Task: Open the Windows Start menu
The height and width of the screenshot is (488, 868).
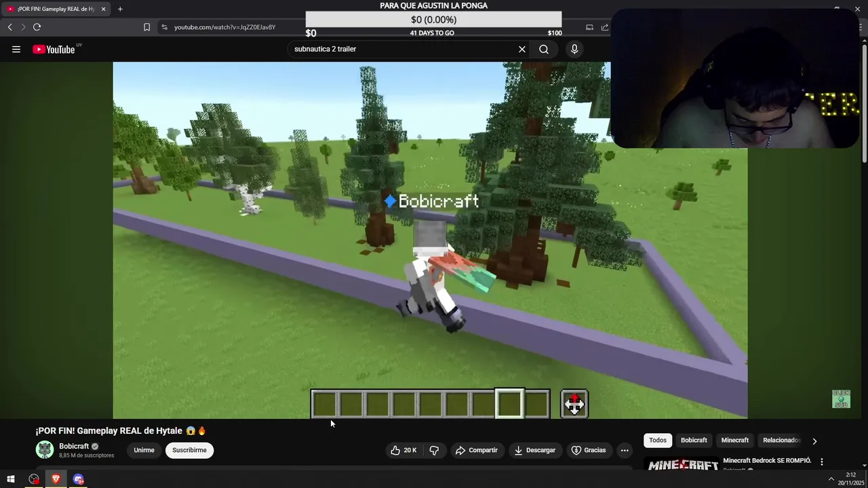Action: click(11, 479)
